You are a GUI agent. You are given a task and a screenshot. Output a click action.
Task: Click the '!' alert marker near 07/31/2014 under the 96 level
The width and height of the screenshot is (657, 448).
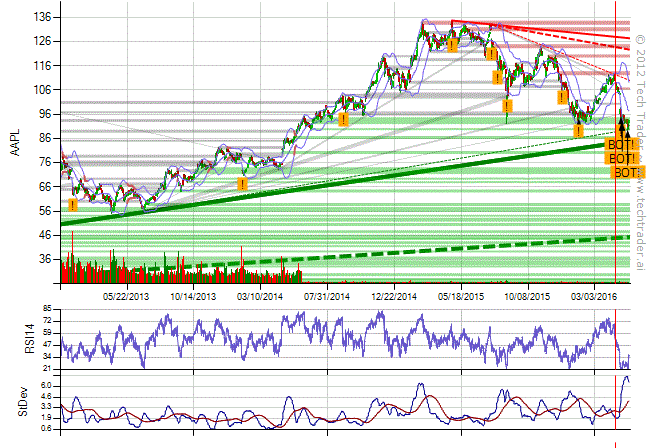(x=343, y=119)
